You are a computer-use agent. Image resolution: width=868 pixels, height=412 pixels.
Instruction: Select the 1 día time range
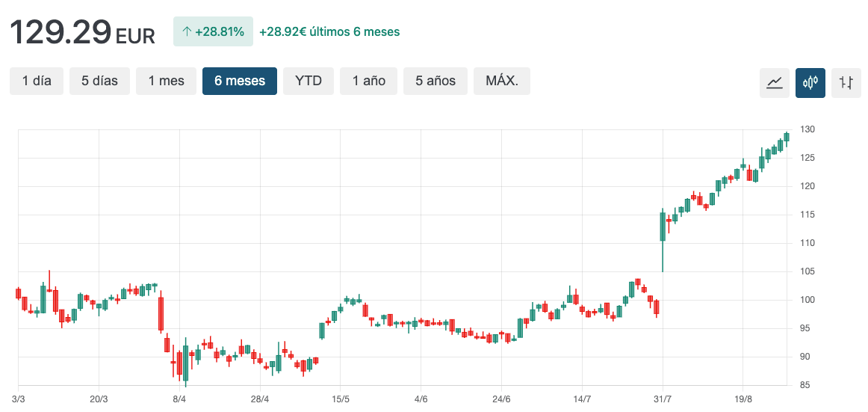pyautogui.click(x=37, y=81)
